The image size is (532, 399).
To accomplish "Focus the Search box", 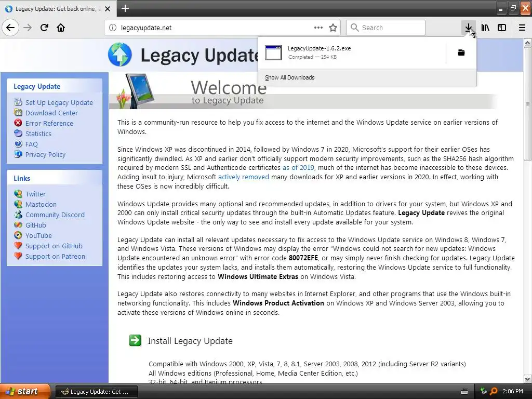I will tap(385, 28).
